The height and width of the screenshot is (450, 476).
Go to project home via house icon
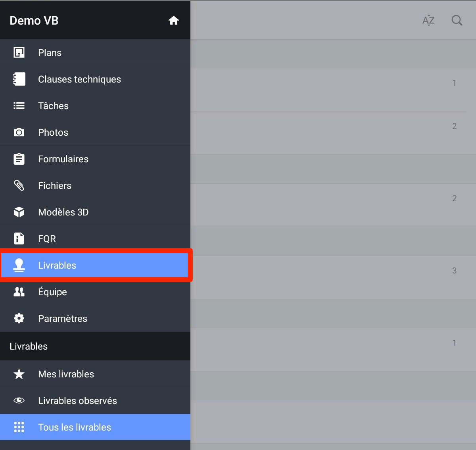tap(174, 21)
